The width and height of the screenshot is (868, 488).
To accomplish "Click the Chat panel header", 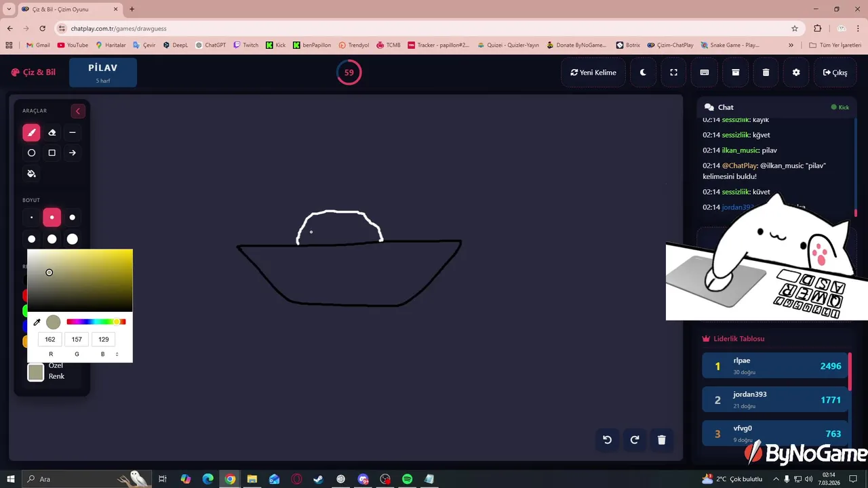I will click(x=776, y=107).
